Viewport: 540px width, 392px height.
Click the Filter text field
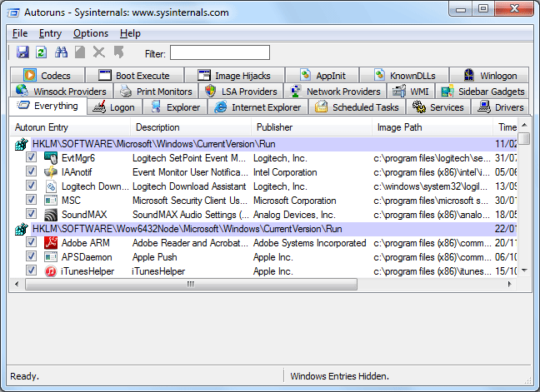coord(220,52)
